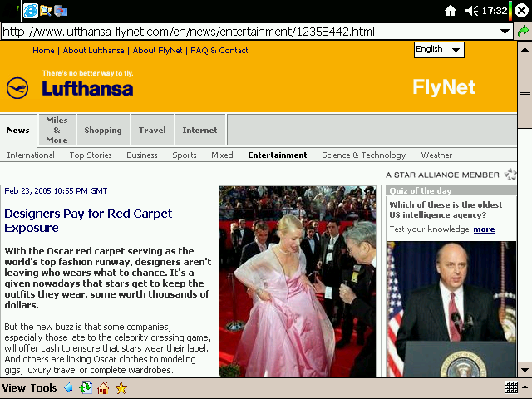Viewport: 532px width, 399px height.
Task: Select the Shopping tab
Action: click(103, 130)
